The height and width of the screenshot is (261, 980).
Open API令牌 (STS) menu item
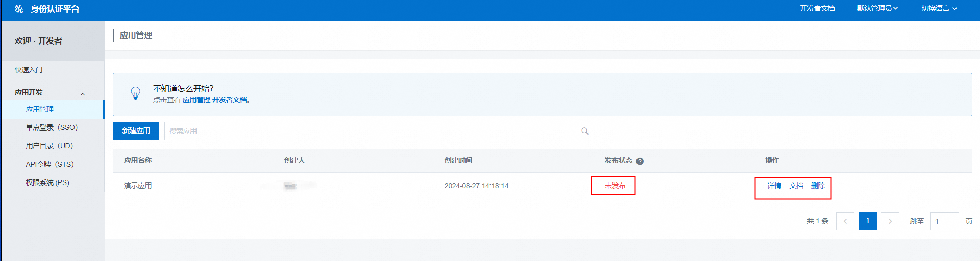click(x=50, y=164)
